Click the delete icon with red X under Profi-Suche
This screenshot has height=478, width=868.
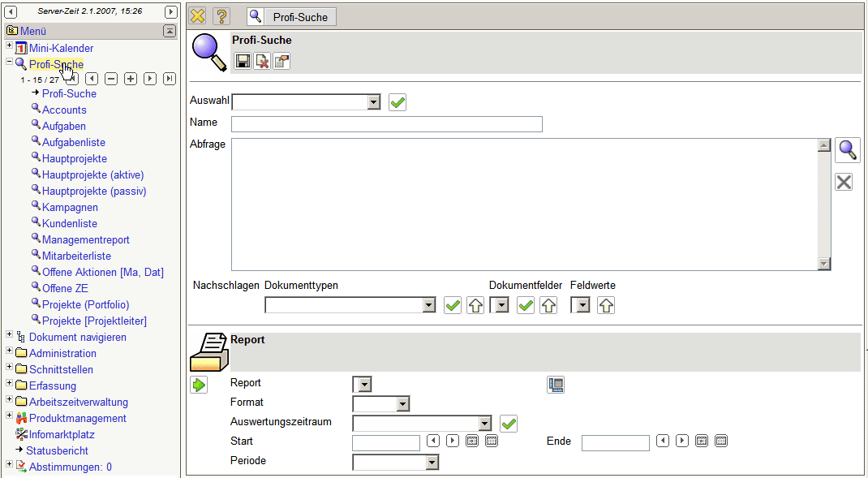[262, 62]
